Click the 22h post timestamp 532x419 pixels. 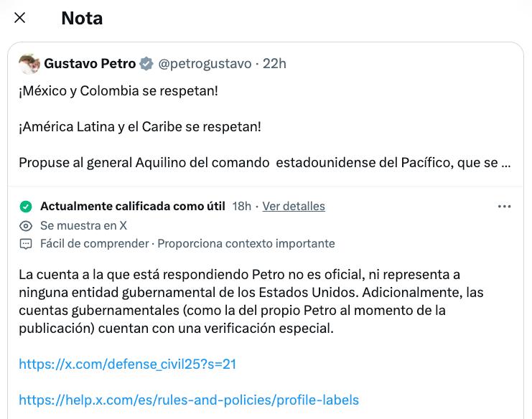[x=274, y=64]
